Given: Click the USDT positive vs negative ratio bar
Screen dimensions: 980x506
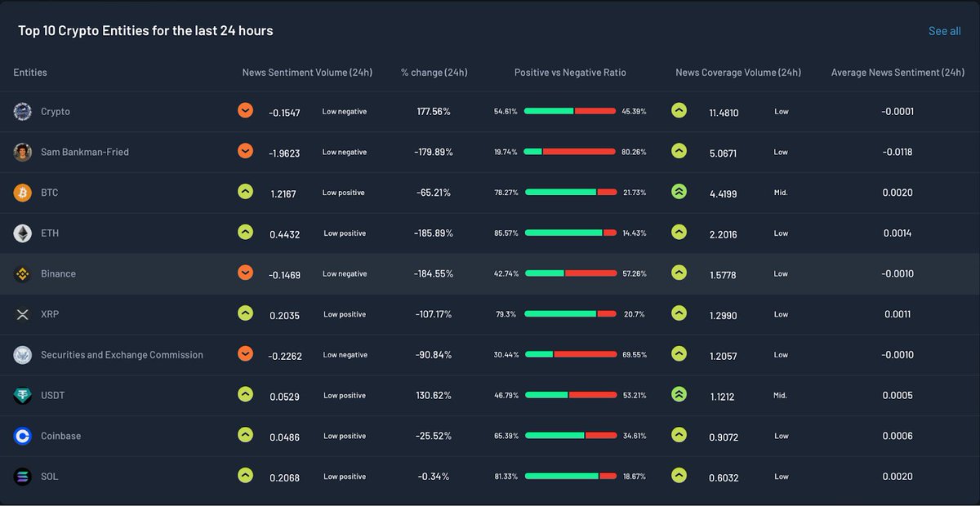Looking at the screenshot, I should pyautogui.click(x=570, y=395).
